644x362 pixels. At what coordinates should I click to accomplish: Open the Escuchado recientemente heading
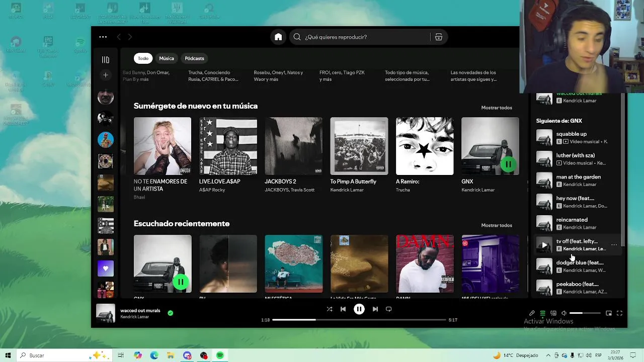(182, 223)
